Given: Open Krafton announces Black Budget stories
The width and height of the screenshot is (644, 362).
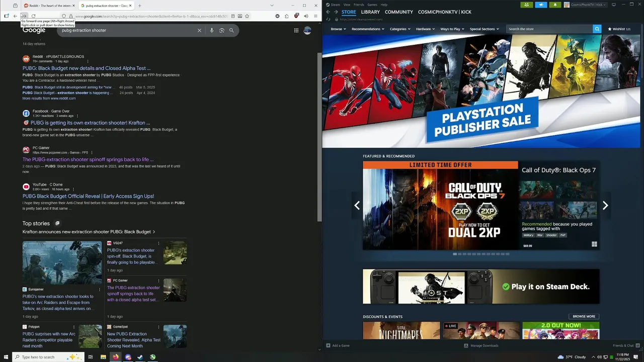Looking at the screenshot, I should [x=89, y=232].
